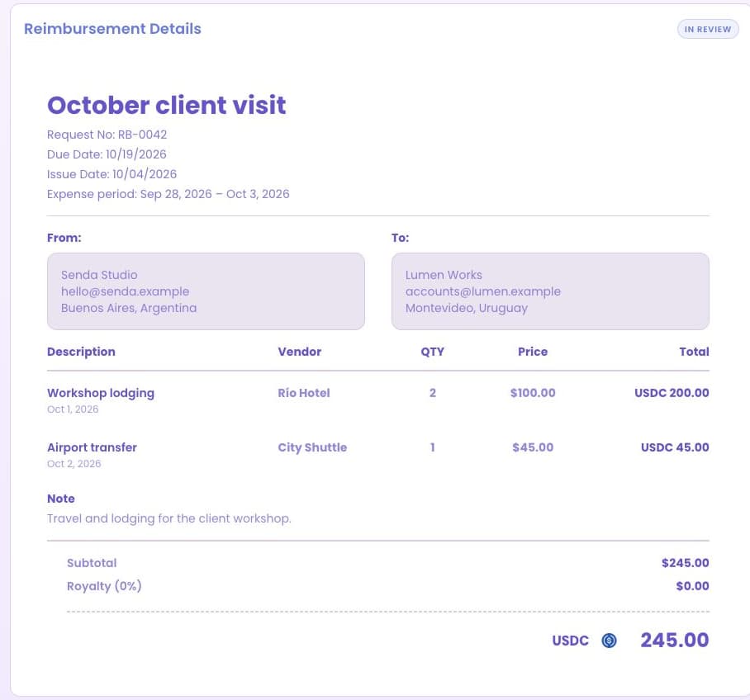Screen dimensions: 750x700
Task: Click the Expense period line
Action: coord(168,194)
